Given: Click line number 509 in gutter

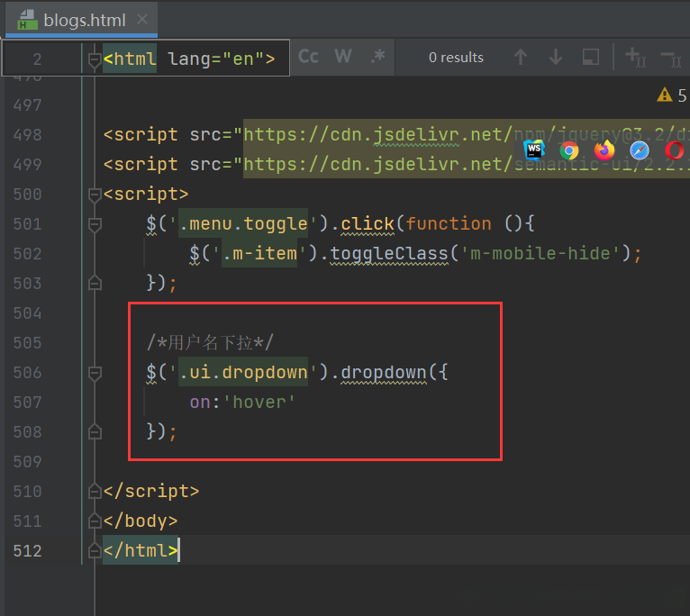Looking at the screenshot, I should click(27, 462).
